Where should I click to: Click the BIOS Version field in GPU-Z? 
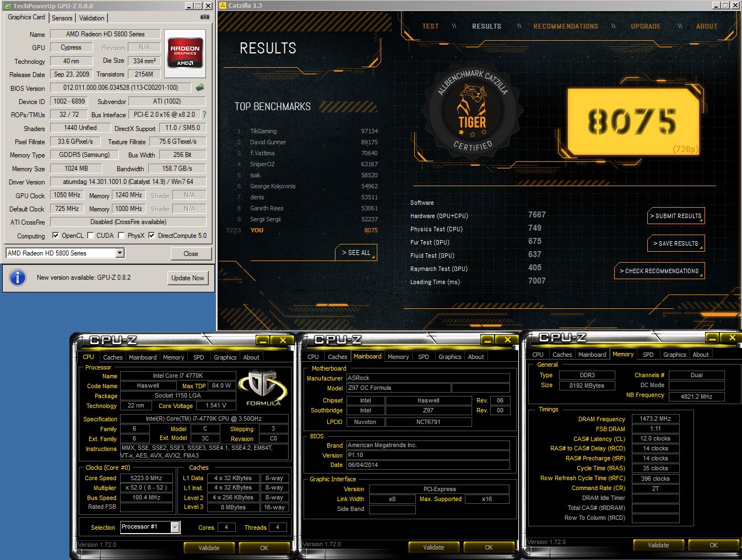click(121, 88)
